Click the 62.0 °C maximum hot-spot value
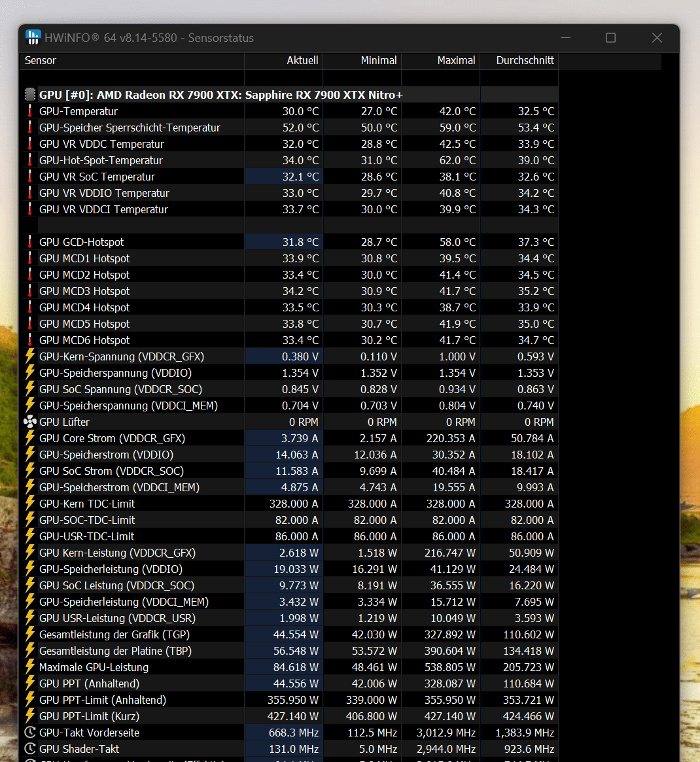Image resolution: width=700 pixels, height=762 pixels. tap(457, 160)
